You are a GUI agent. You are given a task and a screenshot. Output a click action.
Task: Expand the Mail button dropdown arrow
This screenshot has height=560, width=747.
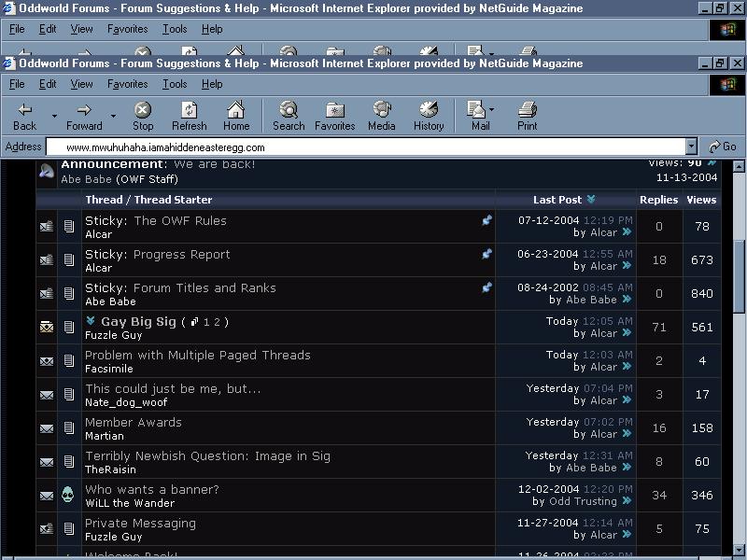pos(492,110)
